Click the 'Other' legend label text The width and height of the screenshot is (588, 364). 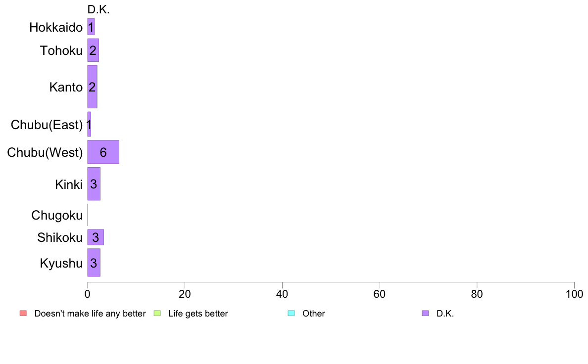313,314
